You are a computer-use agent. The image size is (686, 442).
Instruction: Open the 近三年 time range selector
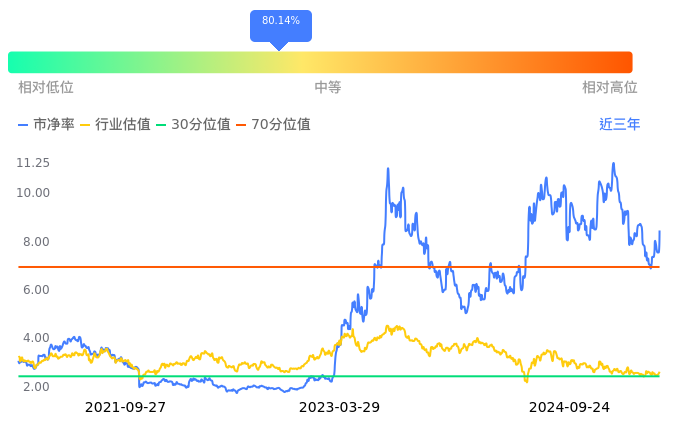coord(620,125)
